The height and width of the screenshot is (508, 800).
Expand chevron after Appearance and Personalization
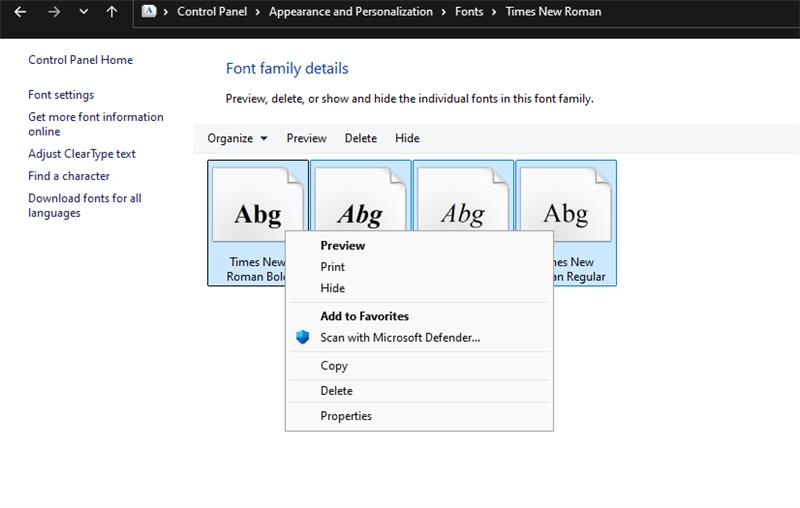pos(443,12)
